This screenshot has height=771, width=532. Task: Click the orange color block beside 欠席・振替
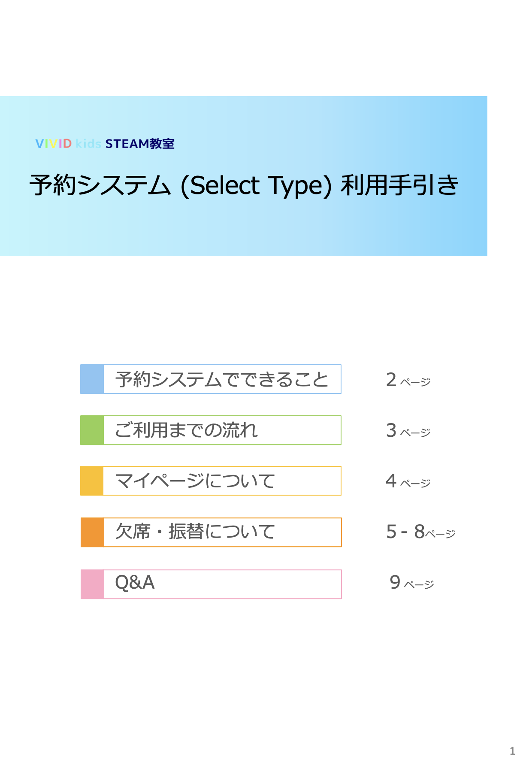pos(93,532)
